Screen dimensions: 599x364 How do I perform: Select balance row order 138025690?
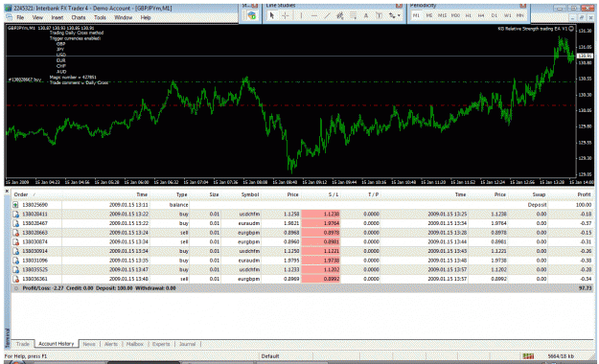coord(302,205)
